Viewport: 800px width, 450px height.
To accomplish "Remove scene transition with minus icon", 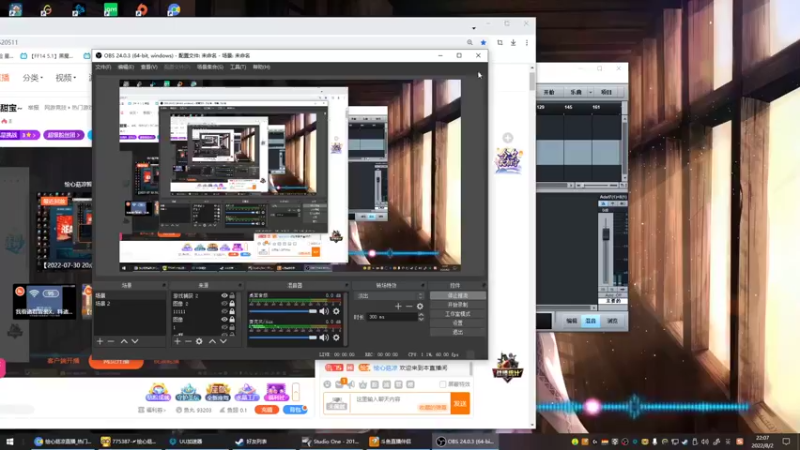I will coord(409,306).
